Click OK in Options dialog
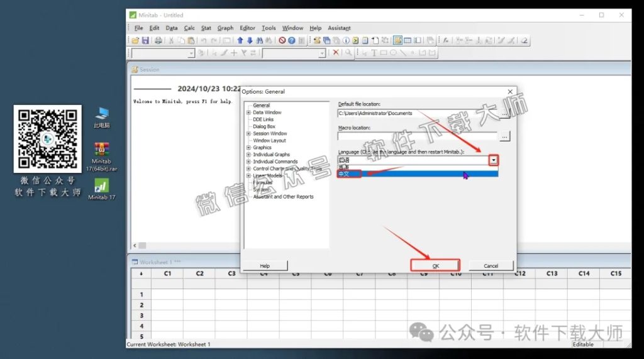 [435, 266]
